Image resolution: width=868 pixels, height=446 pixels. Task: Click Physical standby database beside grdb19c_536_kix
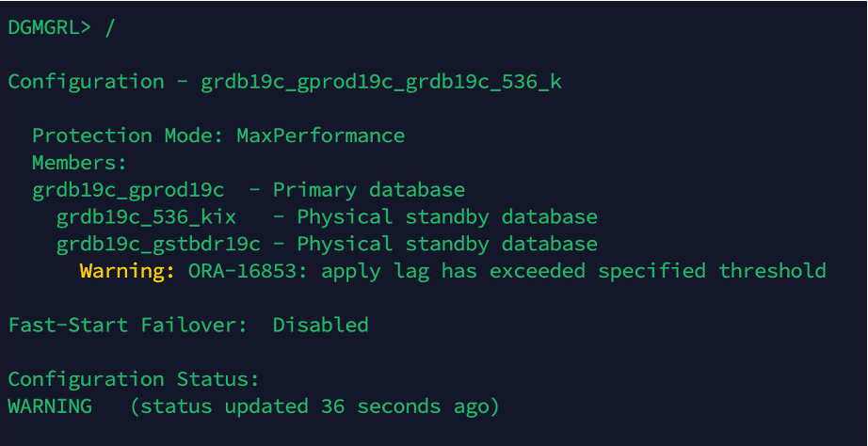pos(447,217)
